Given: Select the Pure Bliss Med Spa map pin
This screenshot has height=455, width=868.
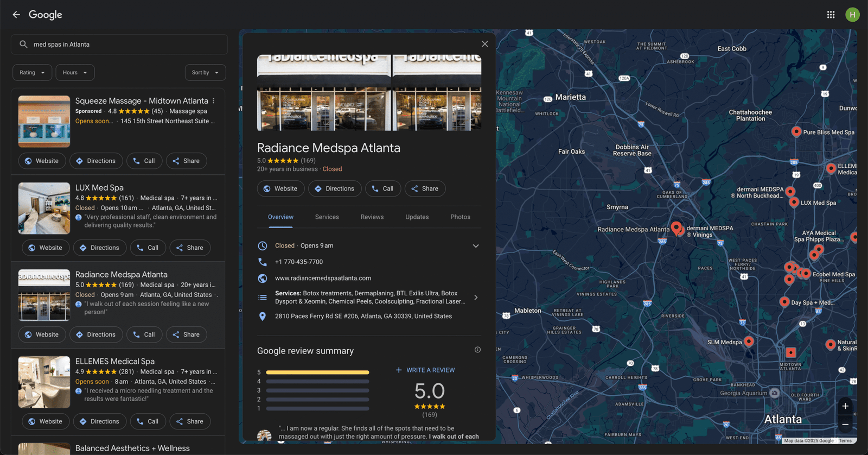Looking at the screenshot, I should 796,131.
